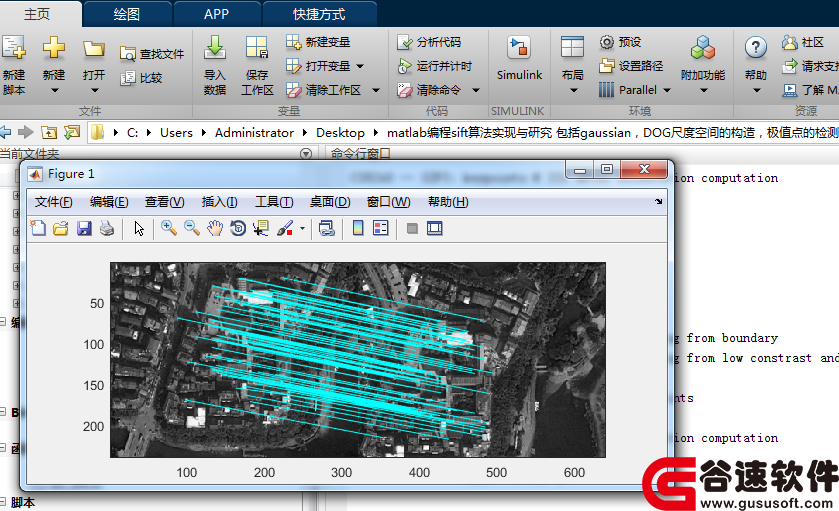Switch to the 快捷方式 tab
The image size is (839, 511).
click(x=319, y=14)
